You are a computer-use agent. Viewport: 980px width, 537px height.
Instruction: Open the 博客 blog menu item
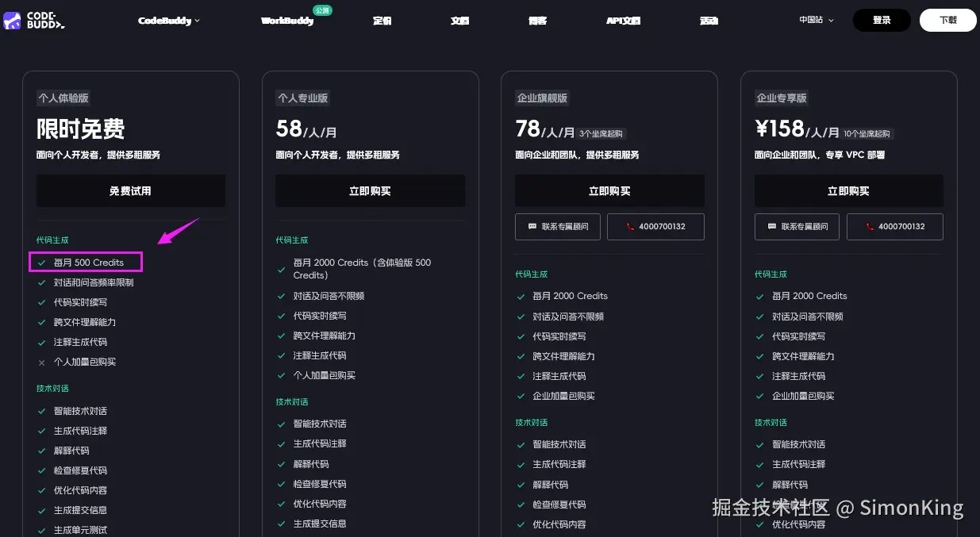coord(537,21)
